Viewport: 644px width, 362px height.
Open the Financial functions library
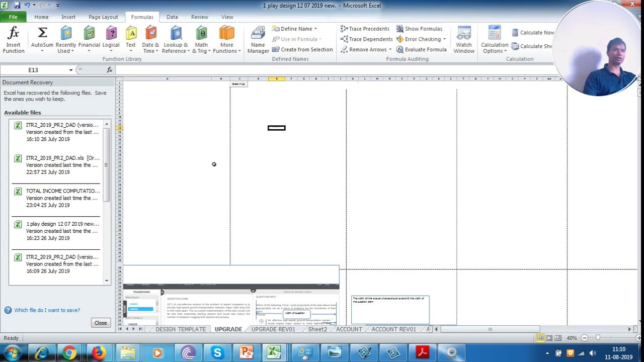pyautogui.click(x=89, y=40)
